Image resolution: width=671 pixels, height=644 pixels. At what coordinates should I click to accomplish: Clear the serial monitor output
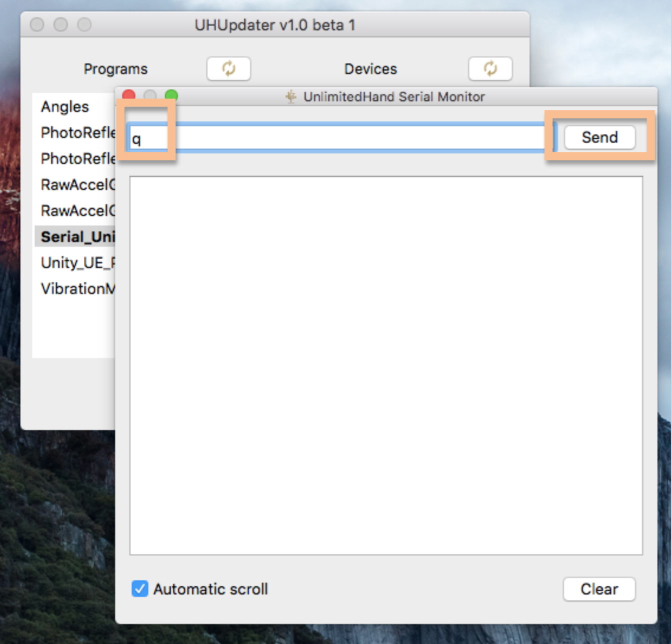coord(599,589)
